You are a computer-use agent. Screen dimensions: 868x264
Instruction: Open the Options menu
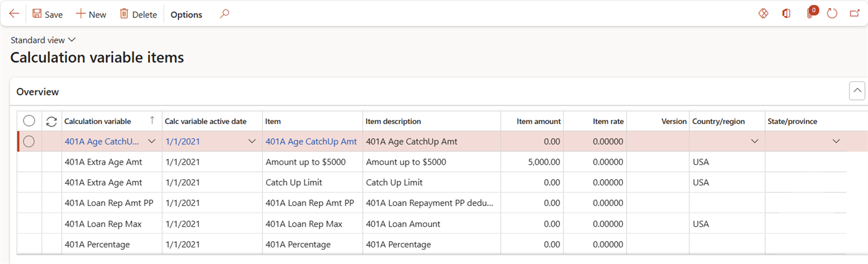[186, 14]
